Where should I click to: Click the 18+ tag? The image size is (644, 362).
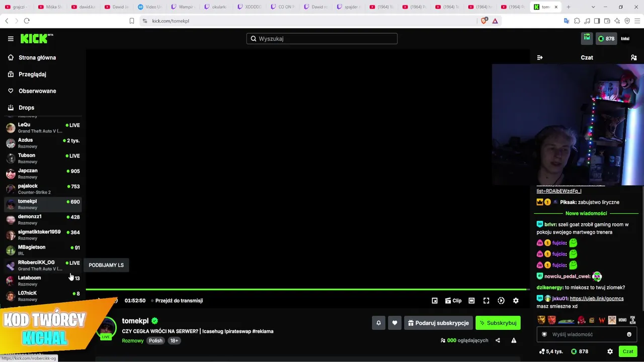174,340
